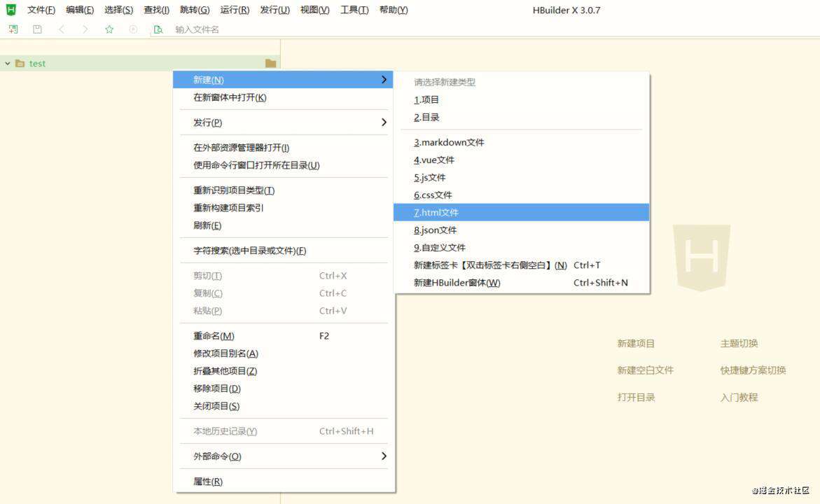820x504 pixels.
Task: Collapse the test project tree arrow
Action: coord(7,63)
